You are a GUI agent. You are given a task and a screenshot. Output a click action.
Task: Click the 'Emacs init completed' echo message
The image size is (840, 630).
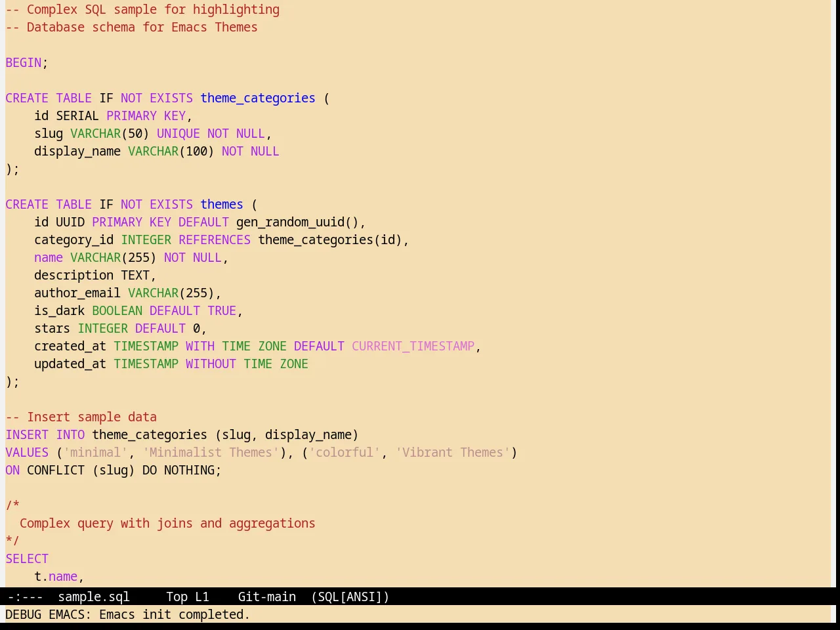point(174,614)
